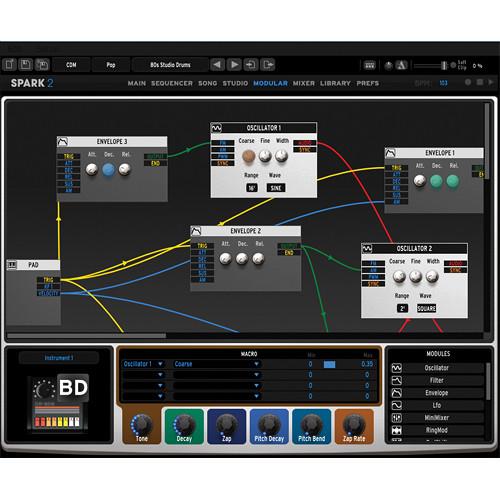Click the save project icon

click(26, 64)
